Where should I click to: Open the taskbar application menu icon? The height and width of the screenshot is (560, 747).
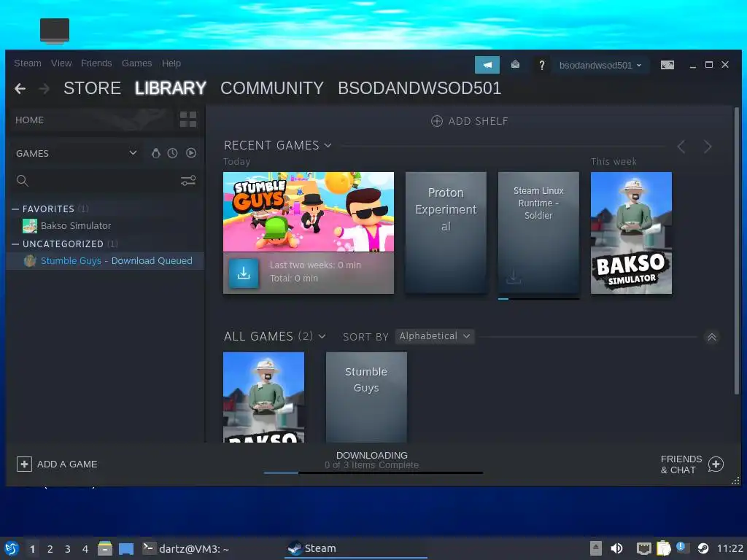(x=12, y=548)
